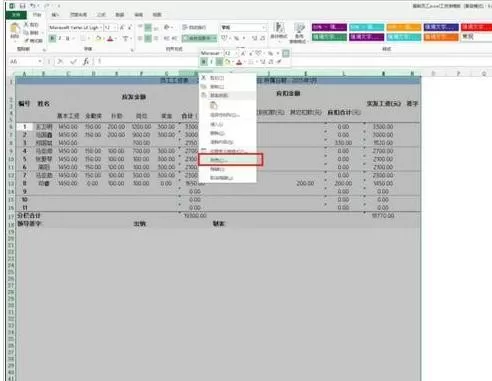Toggle Middle Align in the ribbon alignment group
This screenshot has height=381, width=492.
coord(148,27)
